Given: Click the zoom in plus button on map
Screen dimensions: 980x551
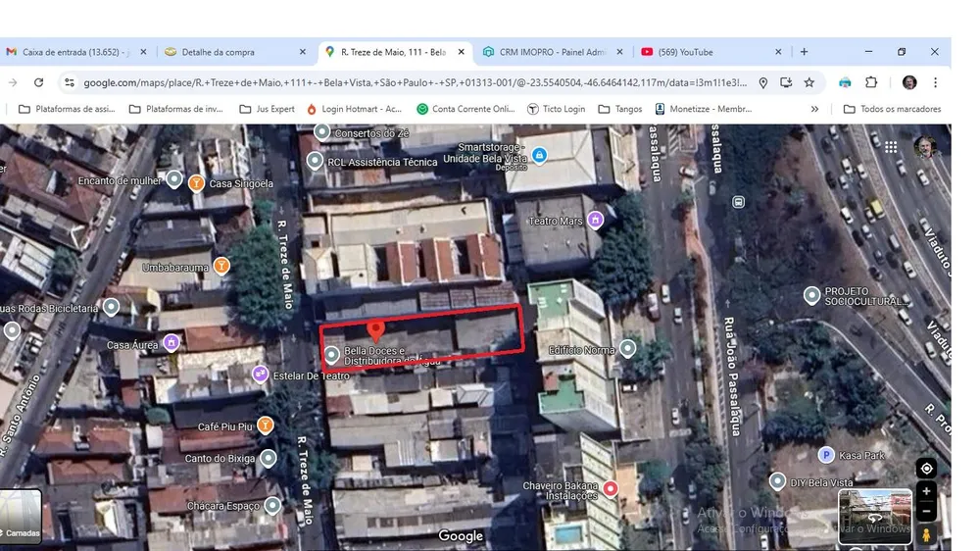Looking at the screenshot, I should tap(926, 491).
